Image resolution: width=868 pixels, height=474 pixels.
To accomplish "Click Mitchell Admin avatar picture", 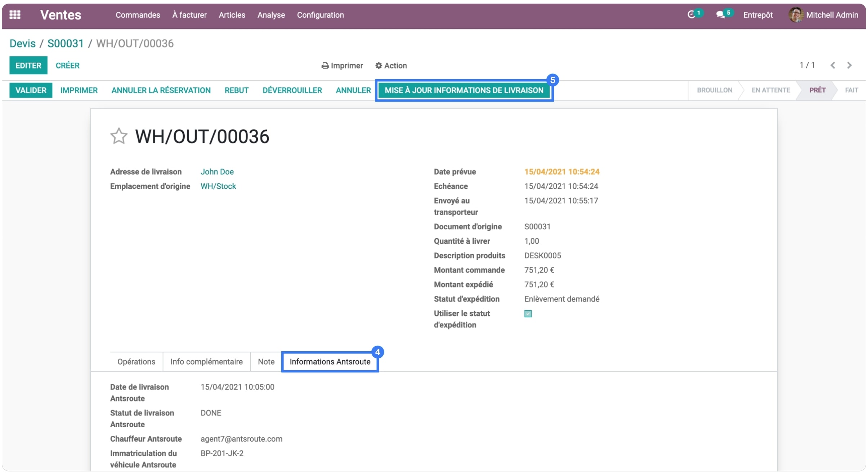I will (795, 15).
